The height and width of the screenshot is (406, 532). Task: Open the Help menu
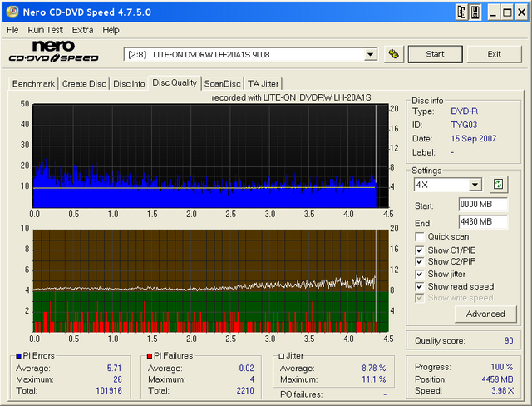pos(111,30)
